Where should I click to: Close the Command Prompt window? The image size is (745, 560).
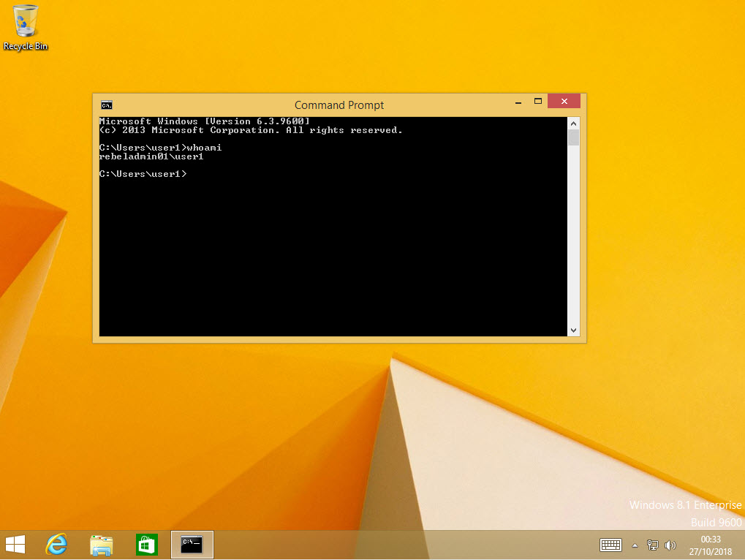(x=564, y=101)
